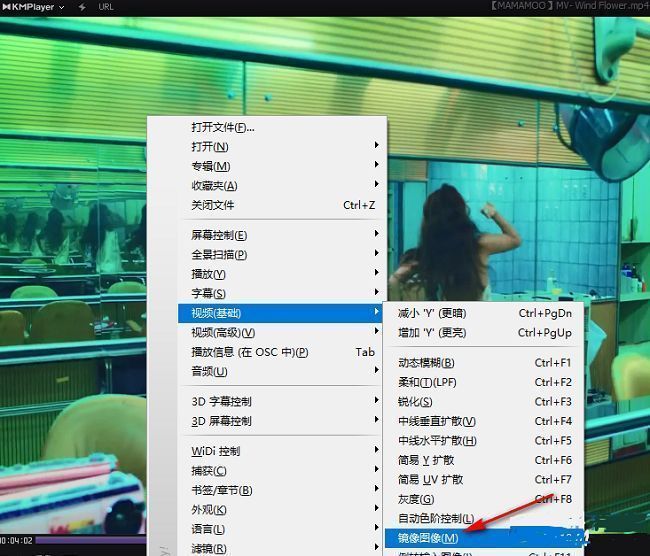Toggle 锐化(S) filter
Image resolution: width=650 pixels, height=556 pixels.
pos(484,402)
